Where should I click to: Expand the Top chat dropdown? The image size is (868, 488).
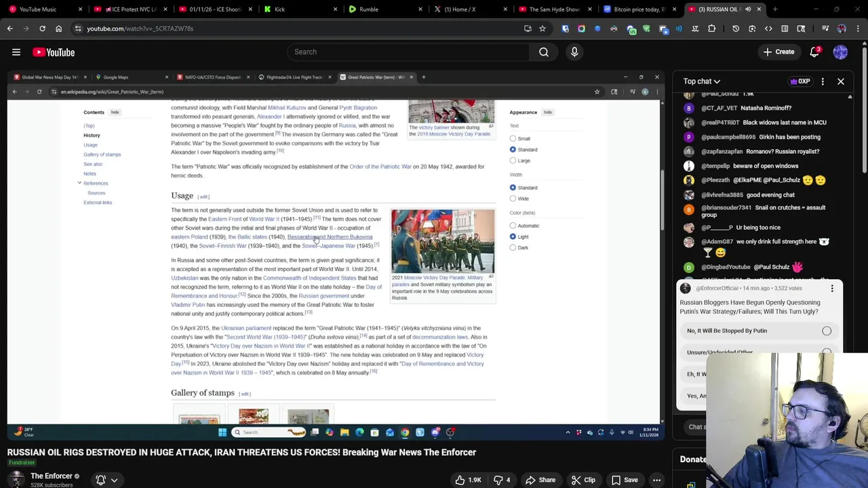coord(702,81)
